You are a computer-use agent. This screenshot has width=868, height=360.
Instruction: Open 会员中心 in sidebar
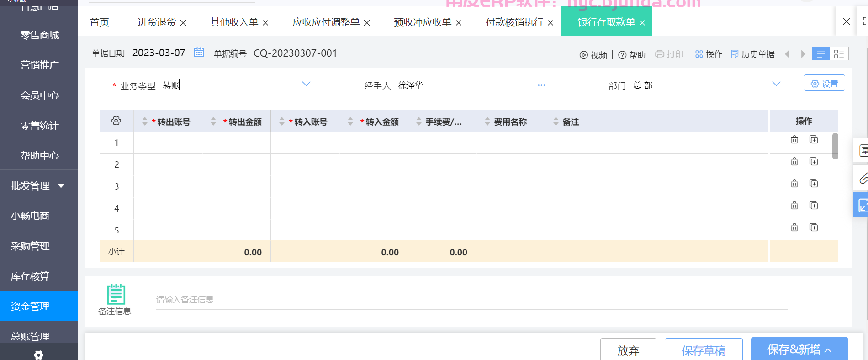pyautogui.click(x=39, y=95)
